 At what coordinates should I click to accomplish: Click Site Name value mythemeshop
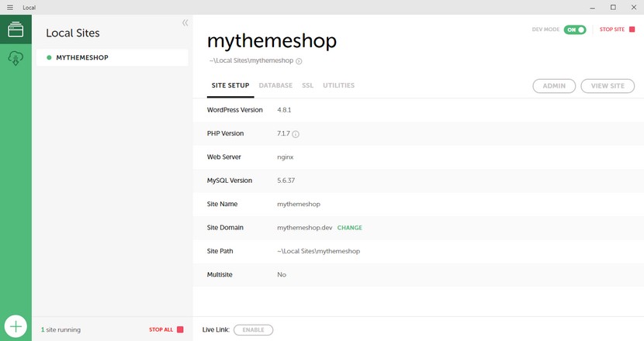tap(299, 204)
